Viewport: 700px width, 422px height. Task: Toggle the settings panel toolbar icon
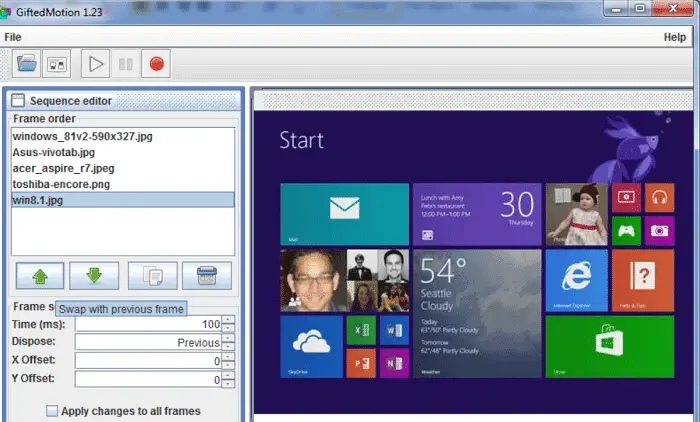pyautogui.click(x=57, y=64)
